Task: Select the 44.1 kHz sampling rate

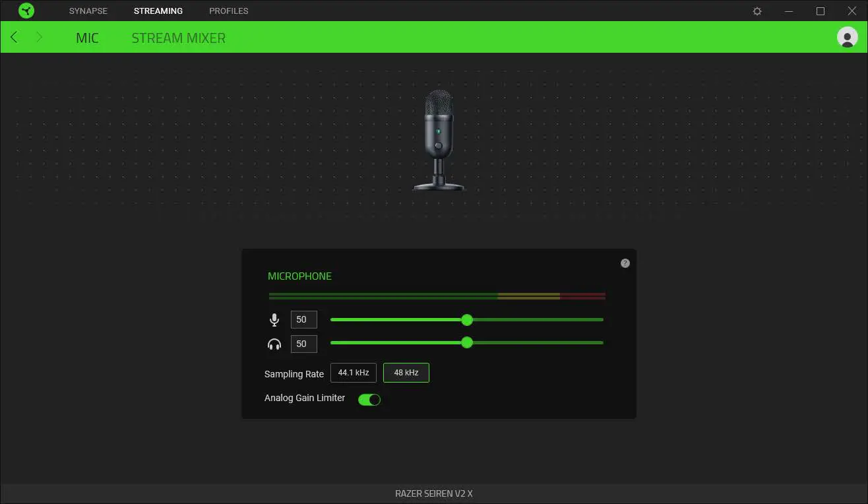Action: point(353,372)
